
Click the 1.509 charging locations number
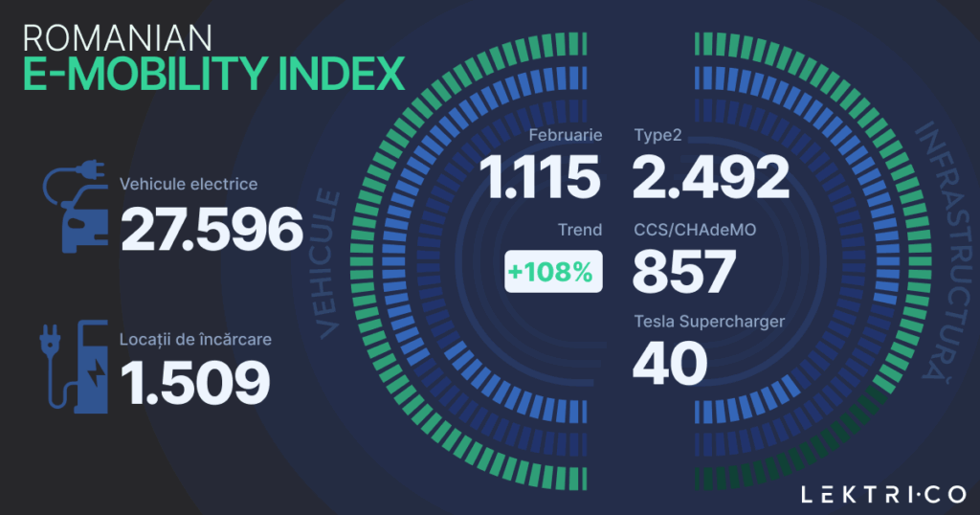tap(194, 379)
